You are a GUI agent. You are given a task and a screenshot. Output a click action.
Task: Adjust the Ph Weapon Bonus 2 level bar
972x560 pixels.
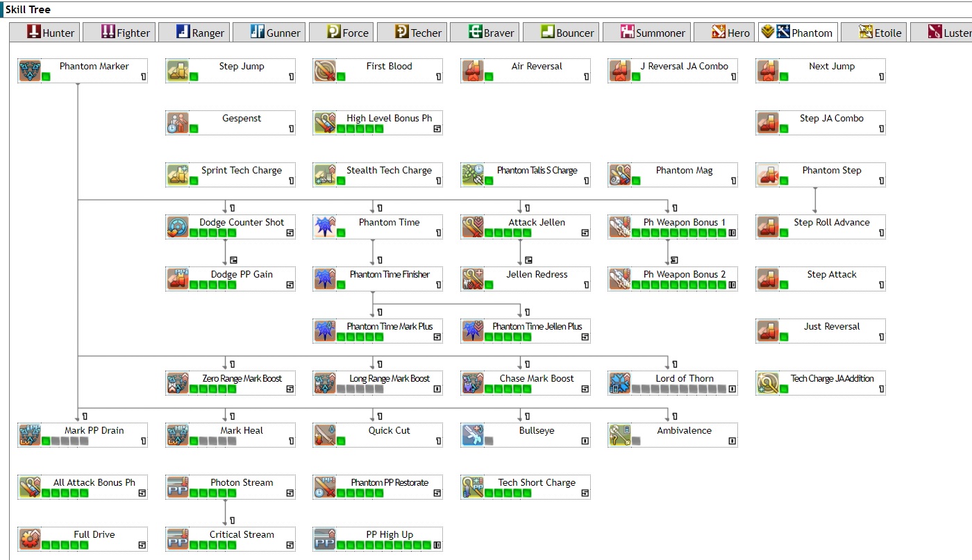[678, 285]
